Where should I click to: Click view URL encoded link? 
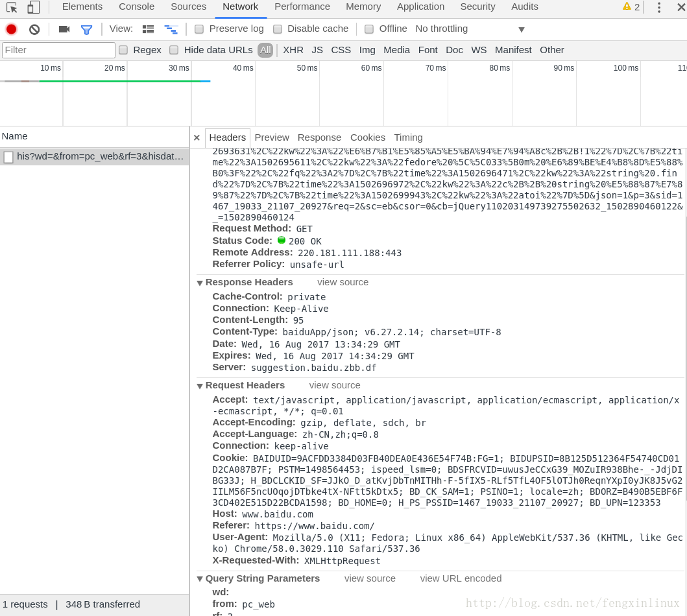tap(461, 578)
